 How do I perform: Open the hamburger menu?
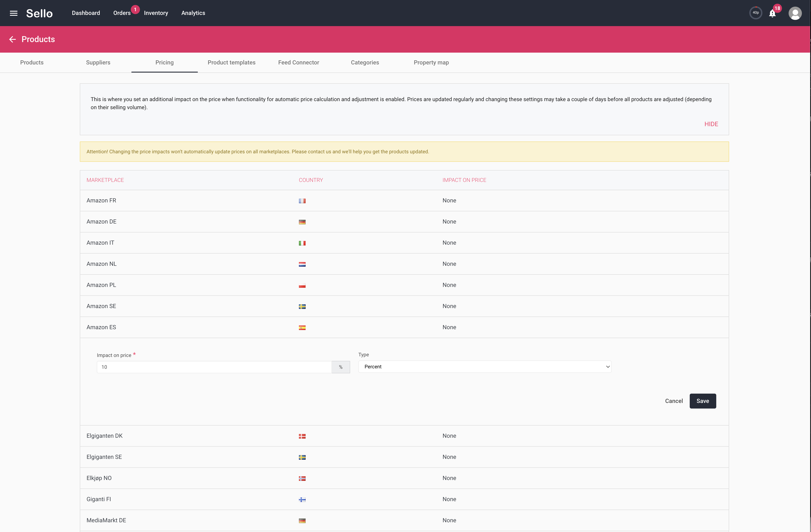pyautogui.click(x=14, y=13)
